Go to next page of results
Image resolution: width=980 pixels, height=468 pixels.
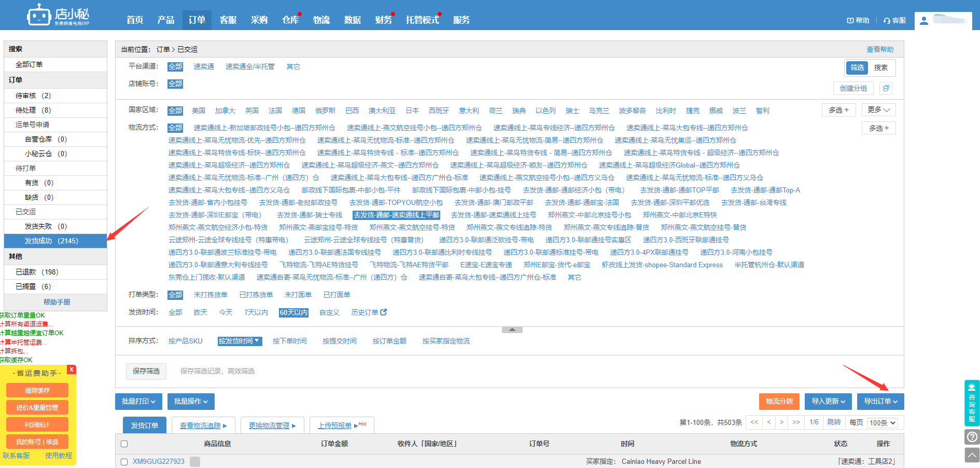coord(782,422)
